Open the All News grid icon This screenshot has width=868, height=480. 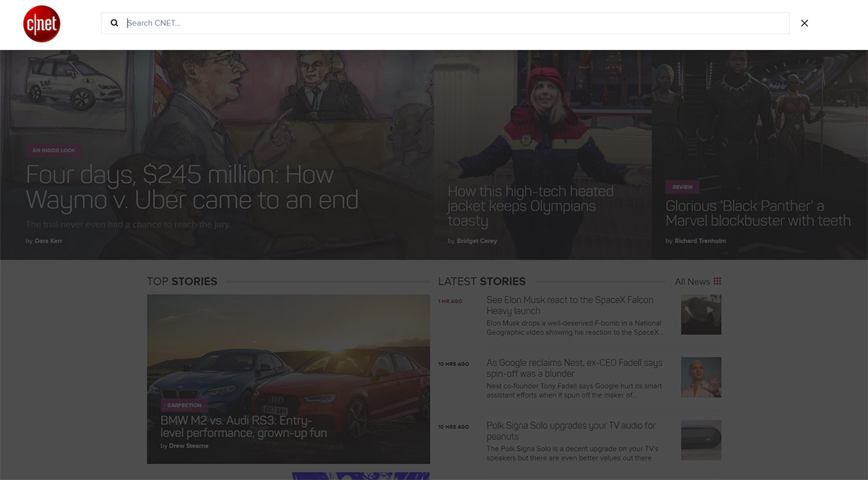point(717,282)
